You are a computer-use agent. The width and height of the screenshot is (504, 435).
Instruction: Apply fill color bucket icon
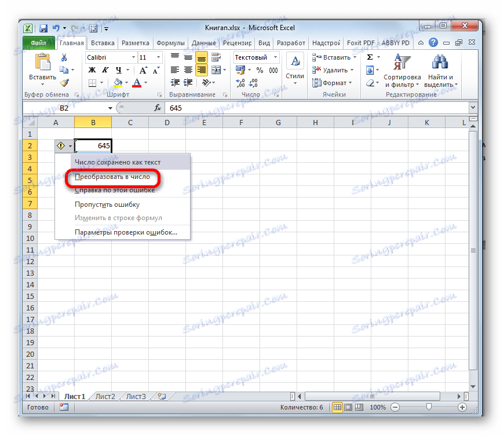[118, 83]
